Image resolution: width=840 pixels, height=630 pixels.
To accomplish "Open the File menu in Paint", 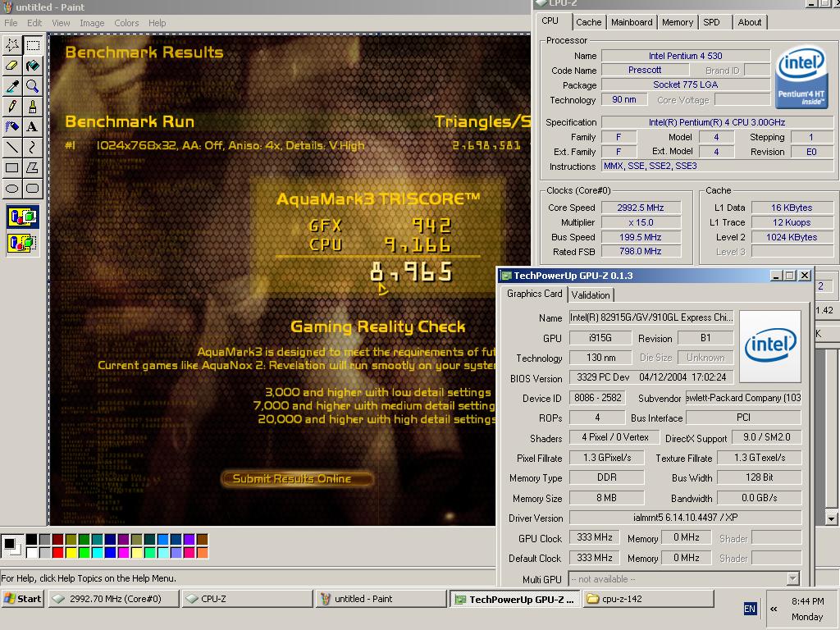I will [11, 23].
